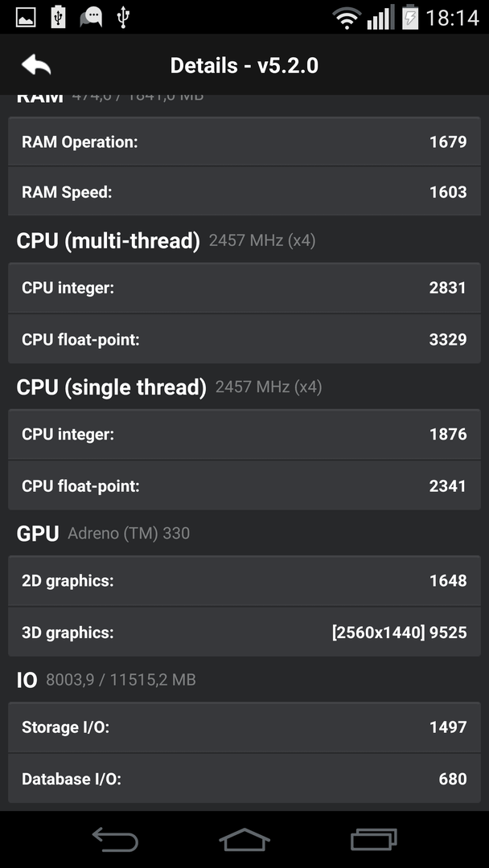This screenshot has height=868, width=489.
Task: Select the RAM Speed result row
Action: 244,191
